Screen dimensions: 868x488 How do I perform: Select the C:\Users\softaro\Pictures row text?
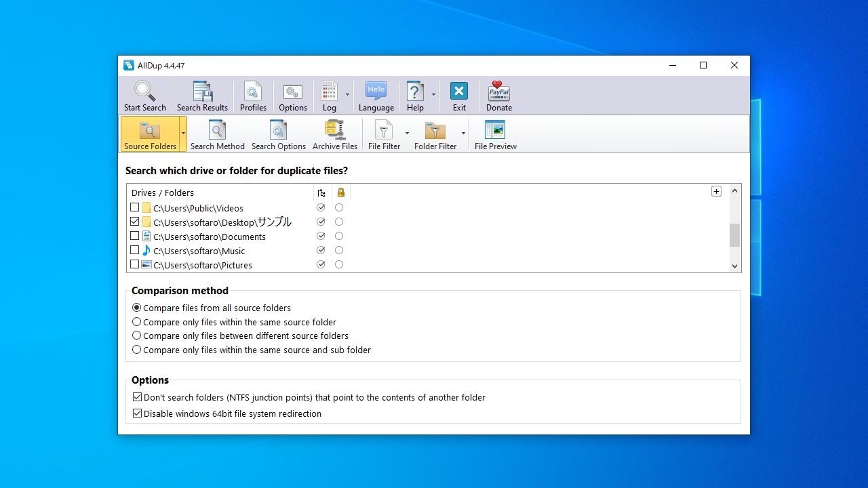pyautogui.click(x=203, y=265)
